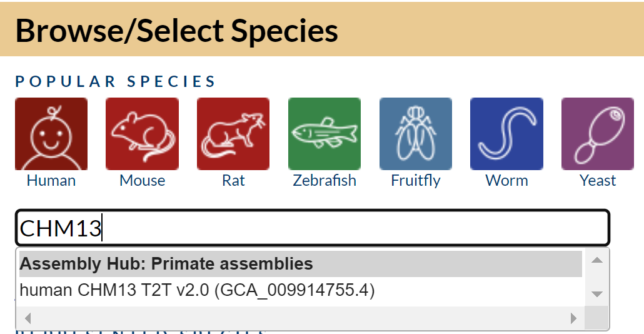Image resolution: width=644 pixels, height=334 pixels.
Task: Choose the Rat species icon
Action: pyautogui.click(x=233, y=134)
